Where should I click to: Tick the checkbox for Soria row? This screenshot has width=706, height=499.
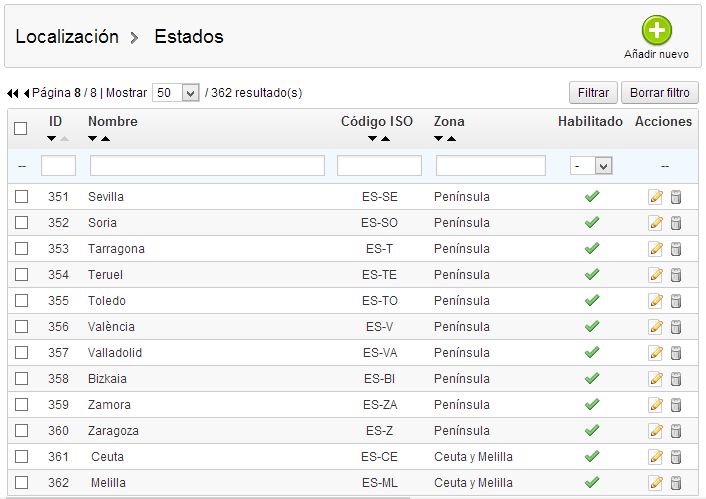click(21, 222)
